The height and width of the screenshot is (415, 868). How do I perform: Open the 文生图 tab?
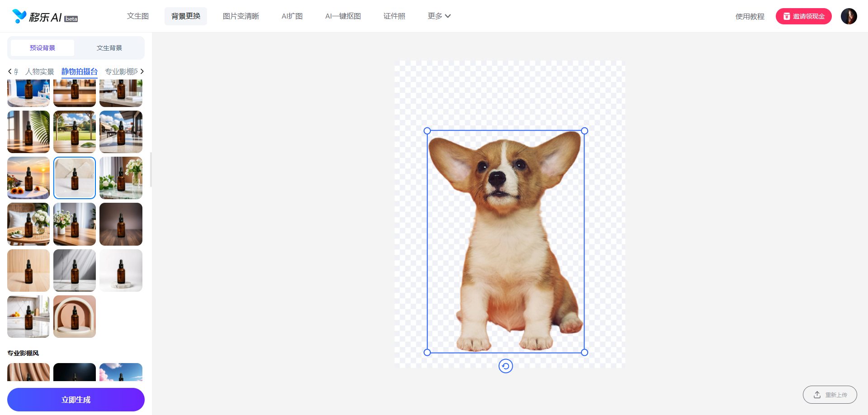pos(138,16)
